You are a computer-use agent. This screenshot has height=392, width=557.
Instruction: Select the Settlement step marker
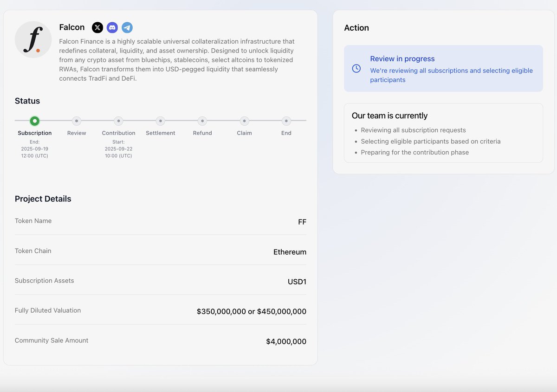pos(161,121)
